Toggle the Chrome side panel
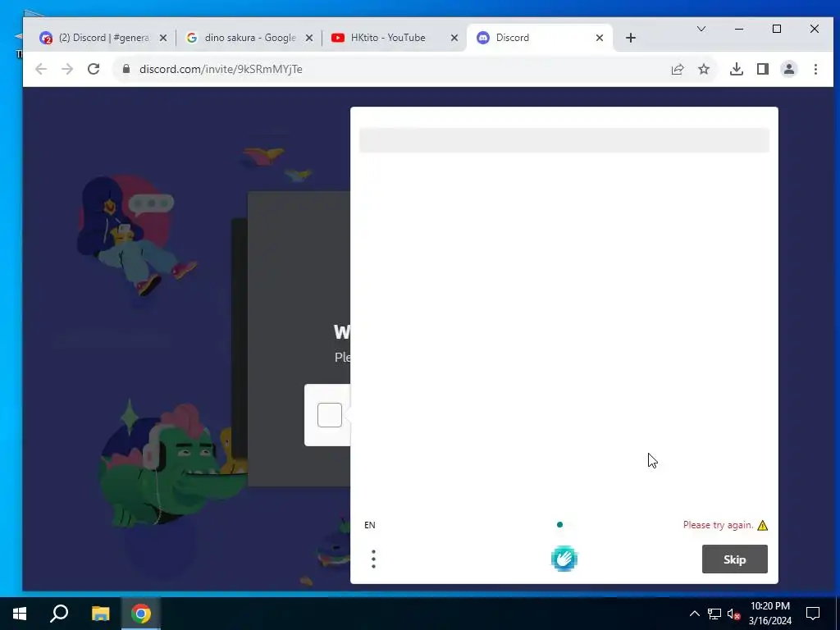This screenshot has height=630, width=840. (763, 69)
